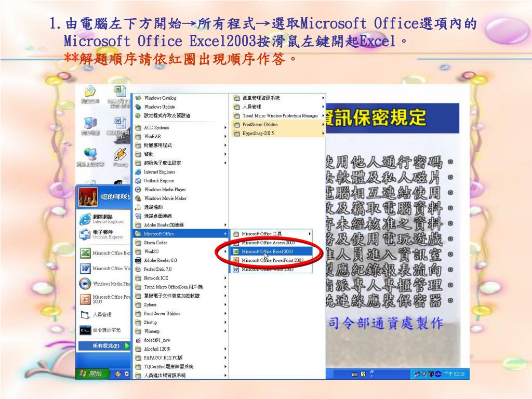Open the Alcohol 120% folder
The image size is (532, 399).
181,349
